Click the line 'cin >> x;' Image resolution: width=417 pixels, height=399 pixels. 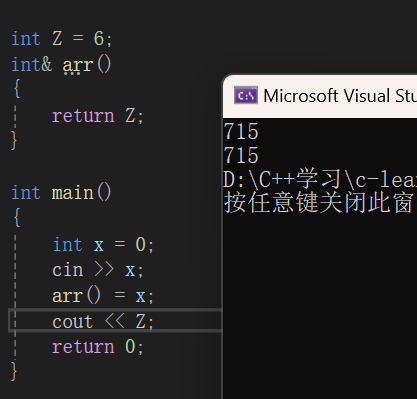[x=98, y=270]
